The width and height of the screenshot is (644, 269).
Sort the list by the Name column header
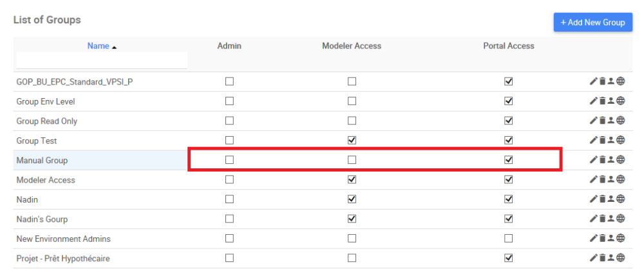(x=99, y=46)
